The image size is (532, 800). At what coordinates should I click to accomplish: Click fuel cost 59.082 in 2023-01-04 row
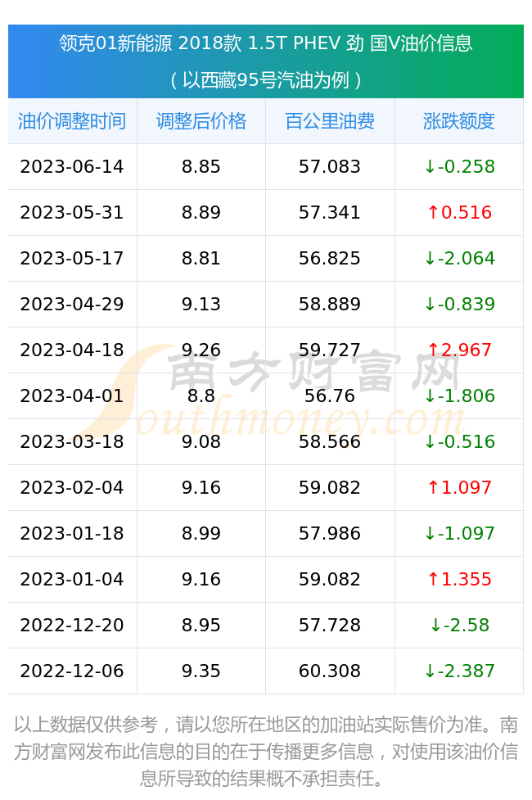click(x=330, y=580)
